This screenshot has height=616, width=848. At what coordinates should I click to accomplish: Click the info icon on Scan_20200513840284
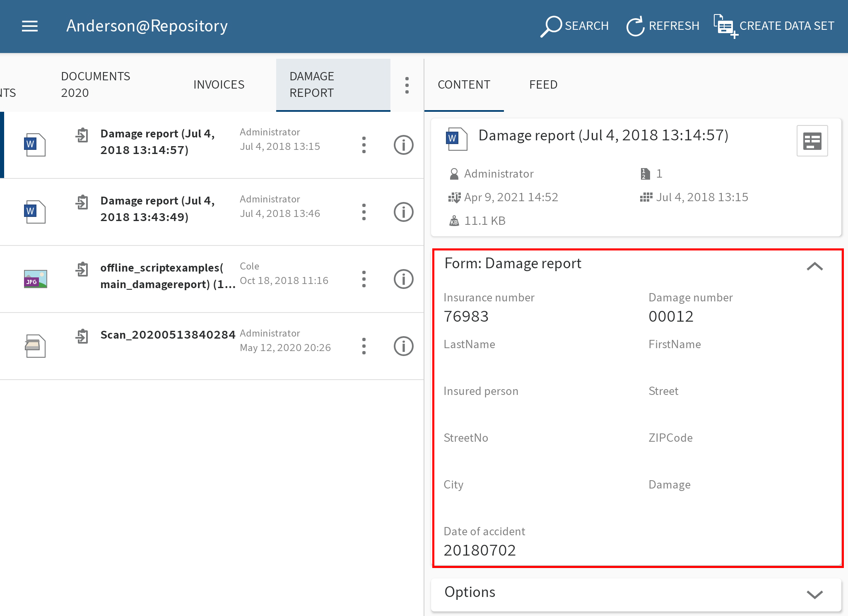click(x=402, y=346)
